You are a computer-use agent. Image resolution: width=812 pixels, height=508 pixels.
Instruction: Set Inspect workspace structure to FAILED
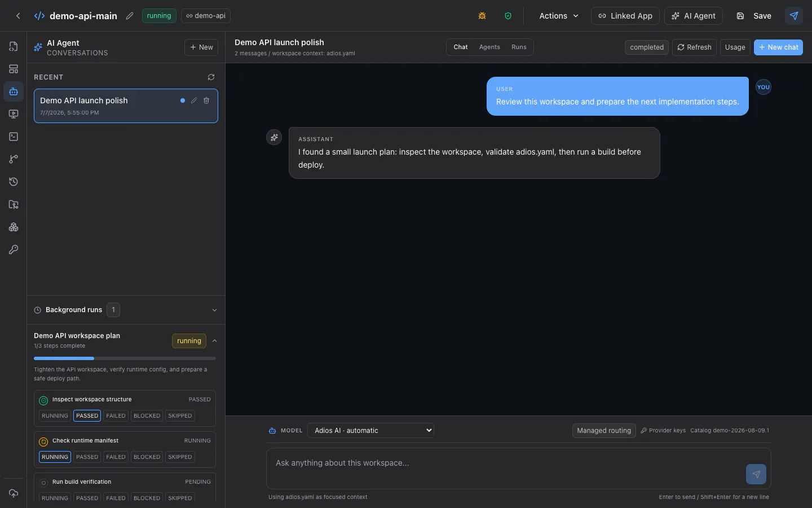(116, 416)
